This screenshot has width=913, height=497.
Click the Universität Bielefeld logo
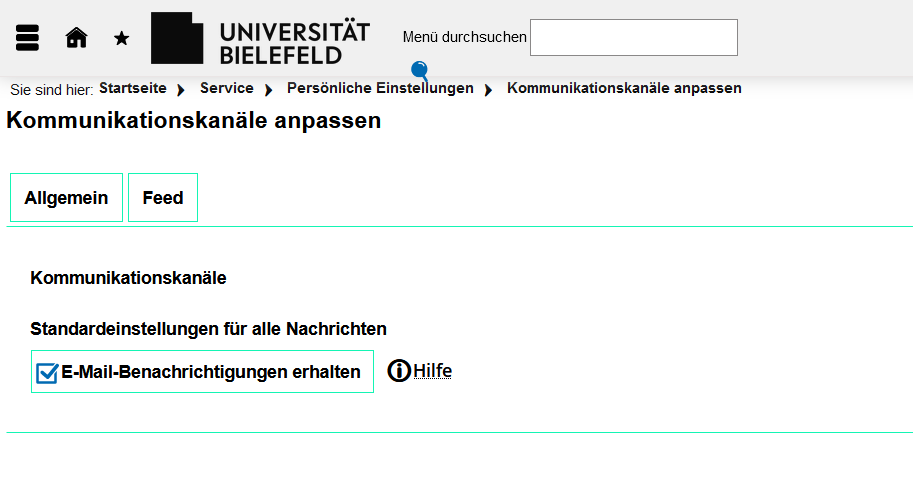(x=260, y=38)
